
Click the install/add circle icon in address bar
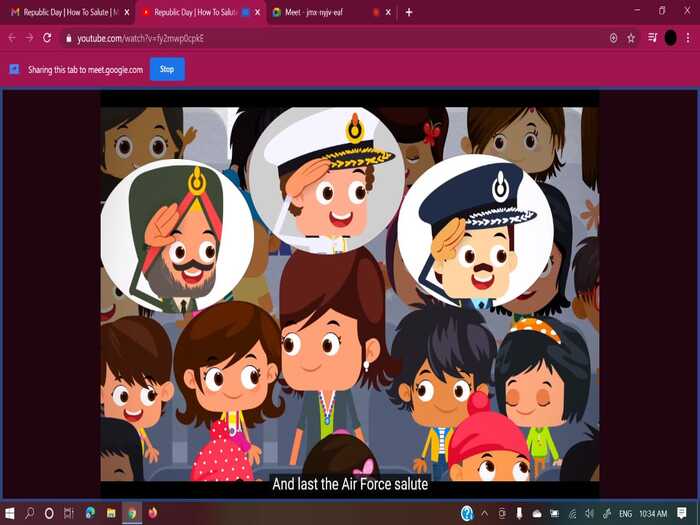point(614,38)
